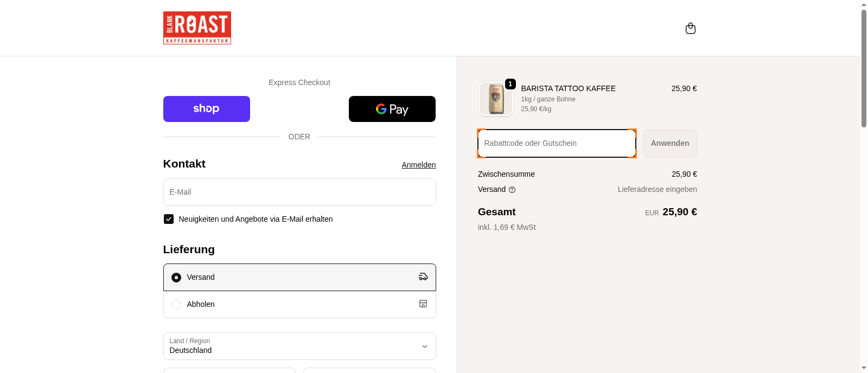
Task: Click the page vertical scrollbar thumb
Action: (x=864, y=68)
